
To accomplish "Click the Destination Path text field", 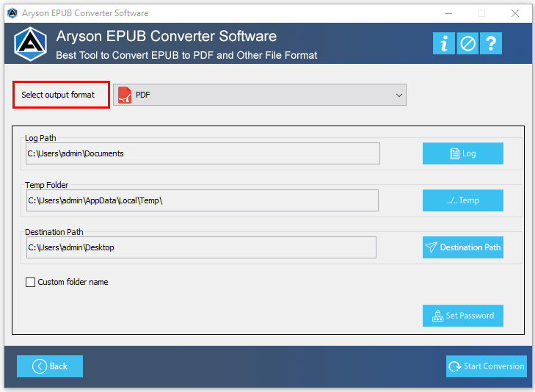I will pos(201,247).
